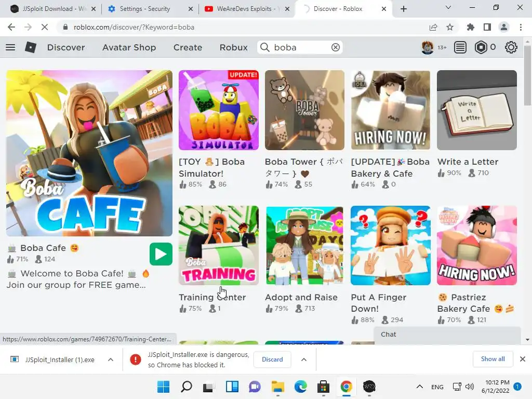Click the Boba Cafe featured thumbnail

click(x=89, y=153)
